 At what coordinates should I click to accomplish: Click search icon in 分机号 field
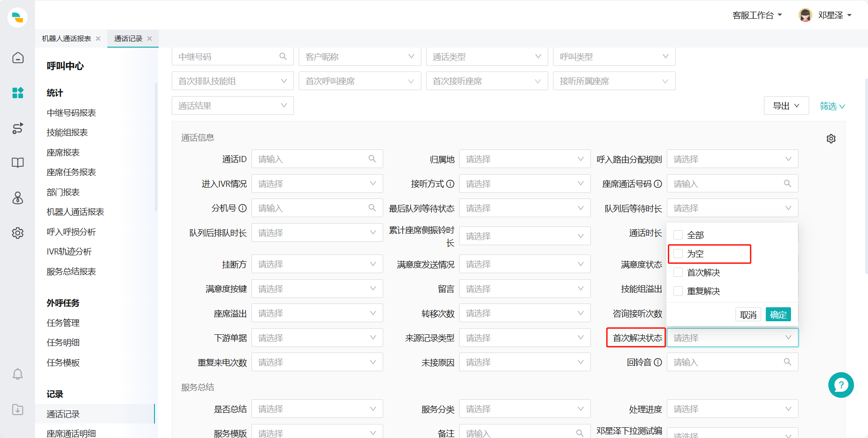click(x=372, y=208)
